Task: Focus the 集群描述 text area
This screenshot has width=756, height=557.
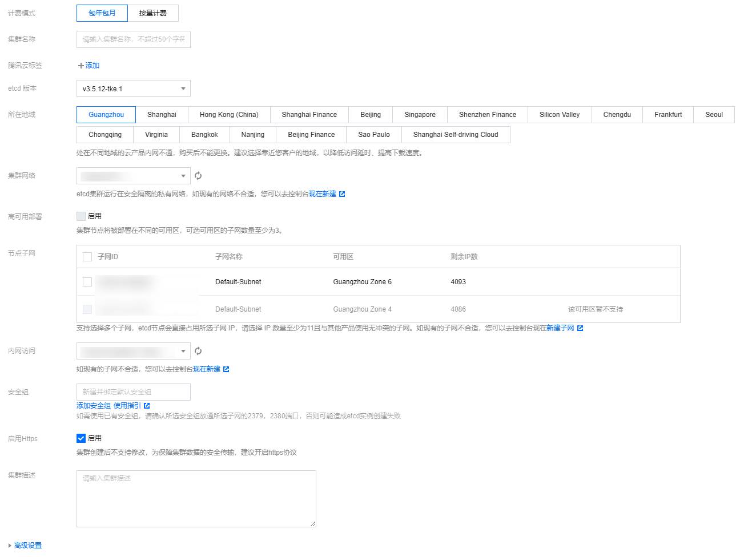Action: (196, 499)
